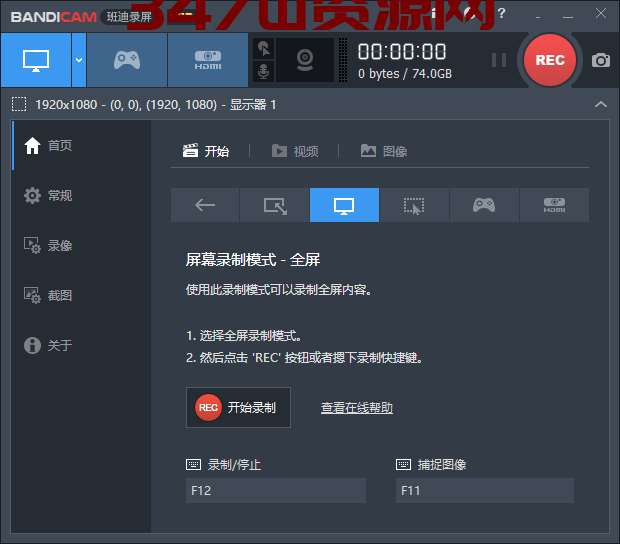Select screen recording mode in top toolbar
The height and width of the screenshot is (544, 620).
pyautogui.click(x=36, y=60)
